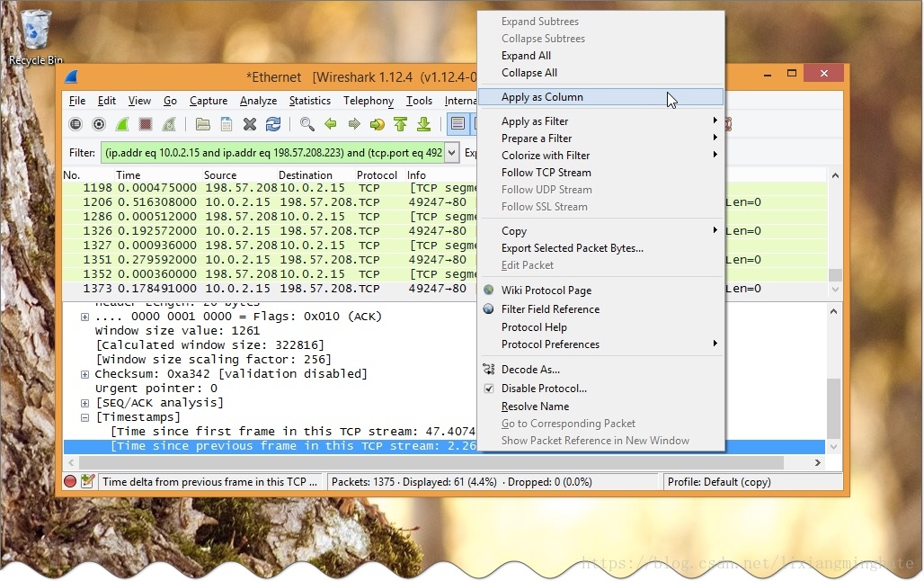Click the Decode As menu icon
Viewport: 924px width, 581px height.
tap(489, 370)
